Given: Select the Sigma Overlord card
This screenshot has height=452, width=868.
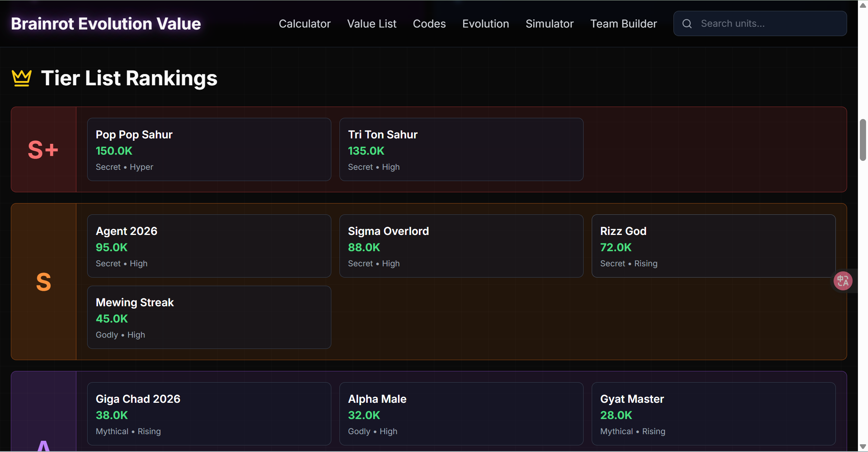Looking at the screenshot, I should (461, 246).
